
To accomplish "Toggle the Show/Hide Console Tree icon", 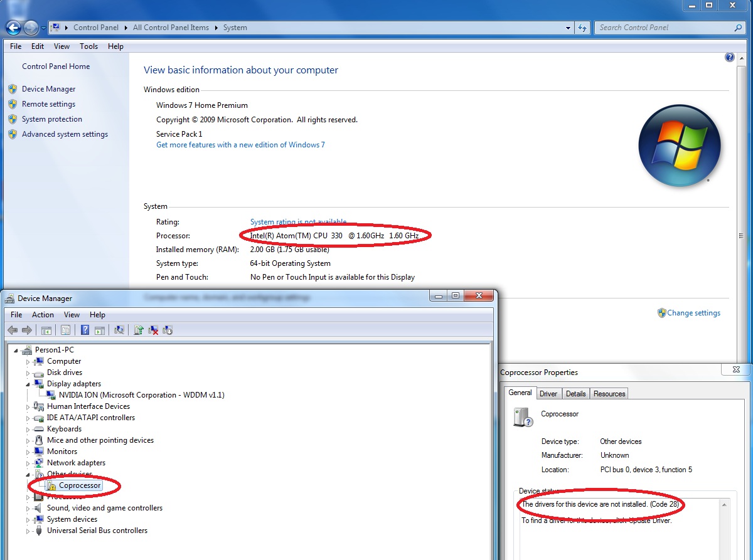I will click(46, 330).
